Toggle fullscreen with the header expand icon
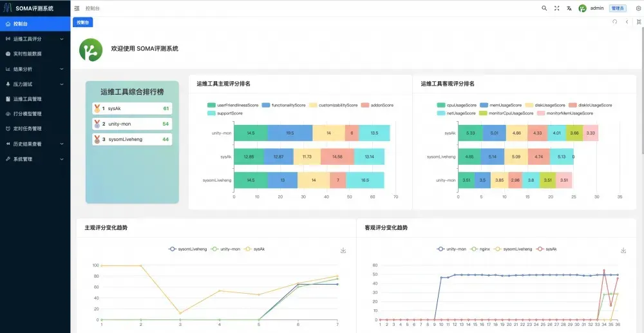The width and height of the screenshot is (644, 333). pos(557,8)
